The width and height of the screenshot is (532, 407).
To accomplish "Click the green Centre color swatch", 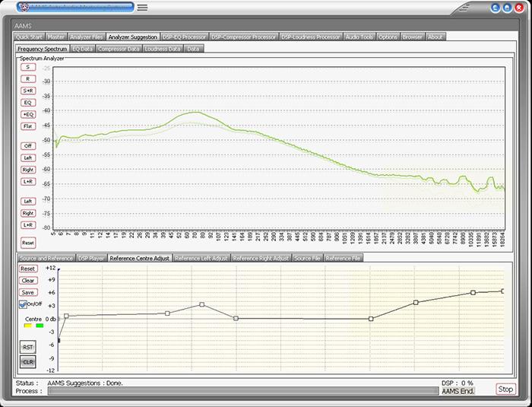I will click(x=40, y=326).
